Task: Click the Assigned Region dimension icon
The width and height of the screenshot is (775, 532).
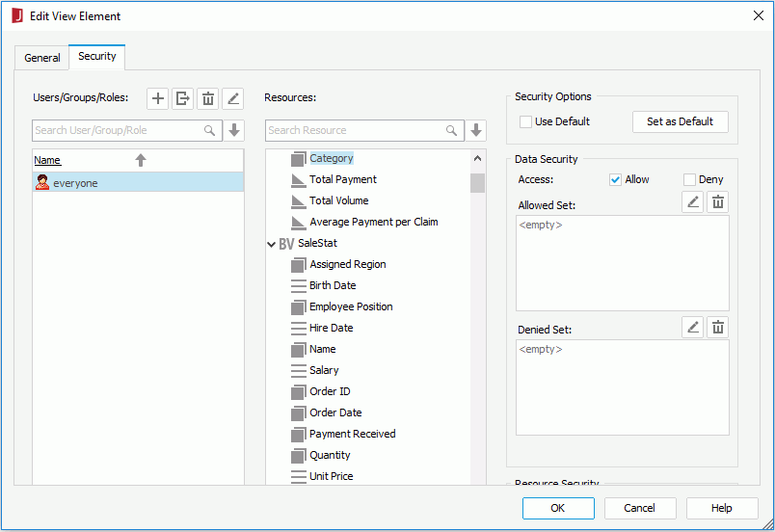Action: tap(299, 265)
